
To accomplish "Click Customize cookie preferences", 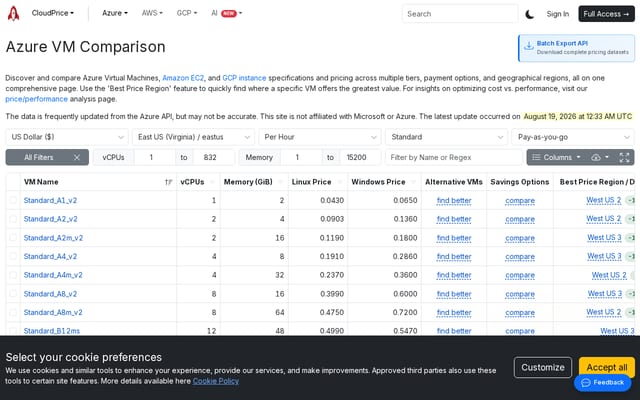I will (x=543, y=367).
